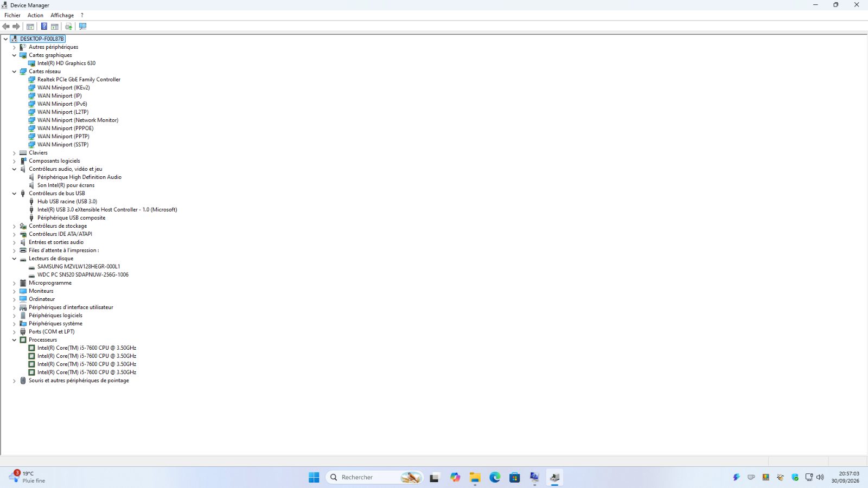Collapse the Cartes réseau category
This screenshot has height=488, width=868.
15,72
